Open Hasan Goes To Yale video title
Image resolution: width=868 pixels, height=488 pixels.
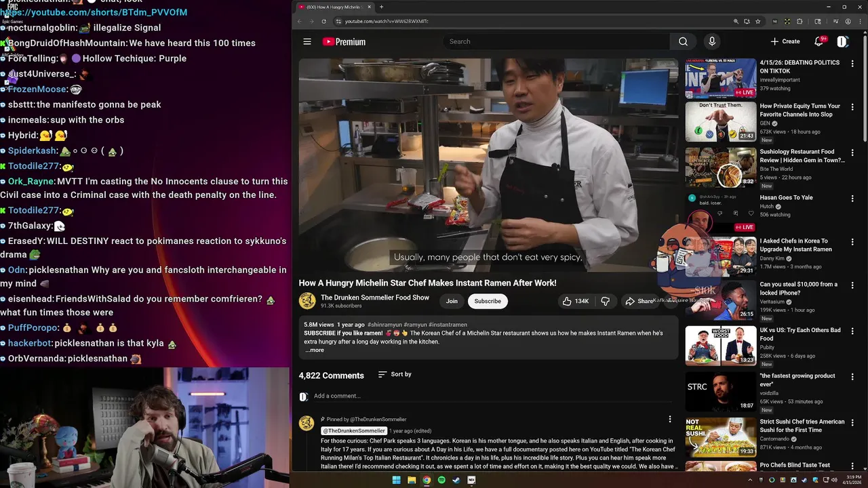pyautogui.click(x=786, y=197)
